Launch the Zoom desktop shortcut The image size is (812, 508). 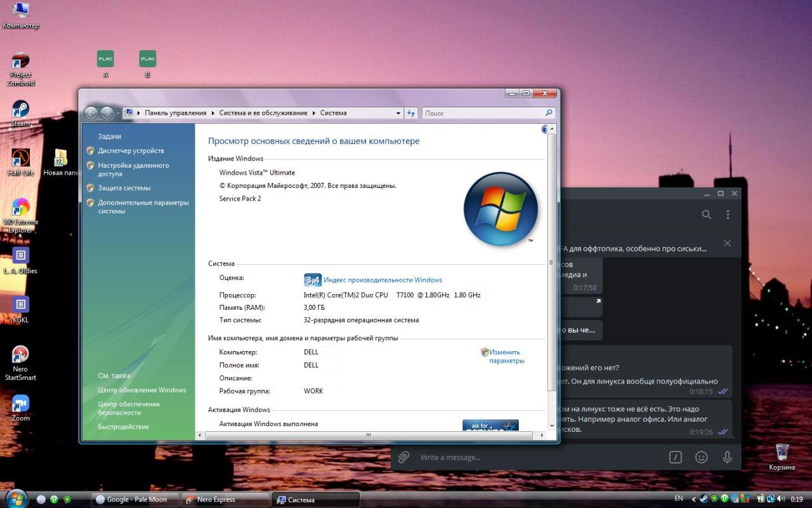[20, 408]
